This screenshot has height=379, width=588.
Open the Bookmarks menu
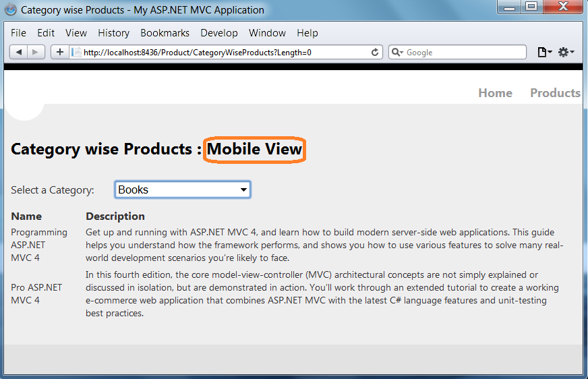[x=165, y=33]
